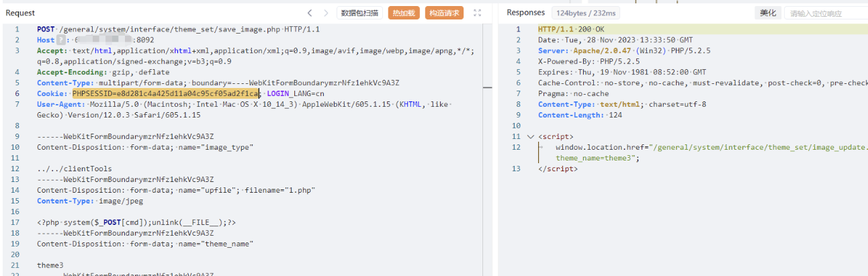
Task: Click the name="theme_name" Content-Disposition line
Action: click(145, 244)
